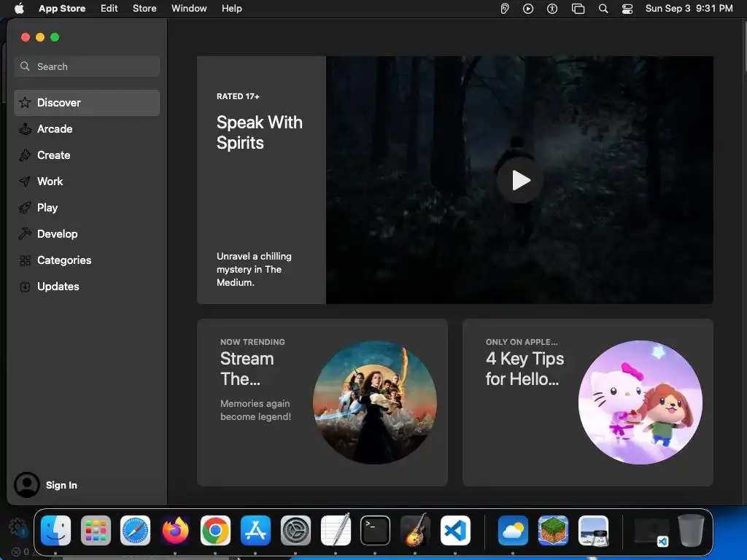747x560 pixels.
Task: Launch Google Chrome from the Dock
Action: [x=215, y=530]
